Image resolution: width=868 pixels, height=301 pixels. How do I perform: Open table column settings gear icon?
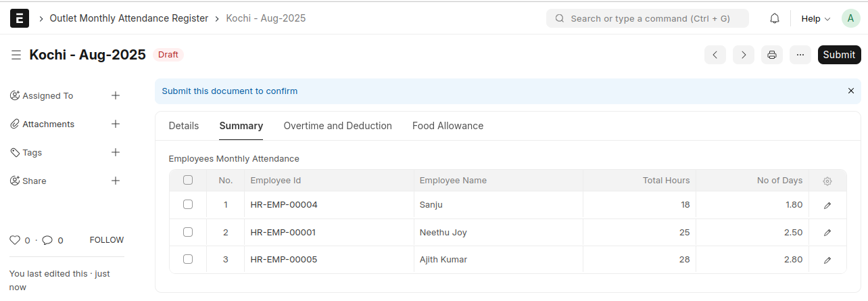point(827,181)
